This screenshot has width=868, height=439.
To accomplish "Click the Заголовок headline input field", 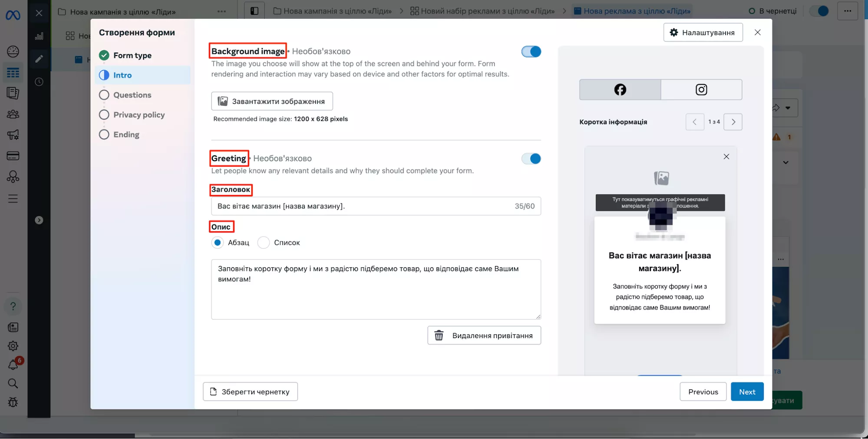I will (363, 206).
